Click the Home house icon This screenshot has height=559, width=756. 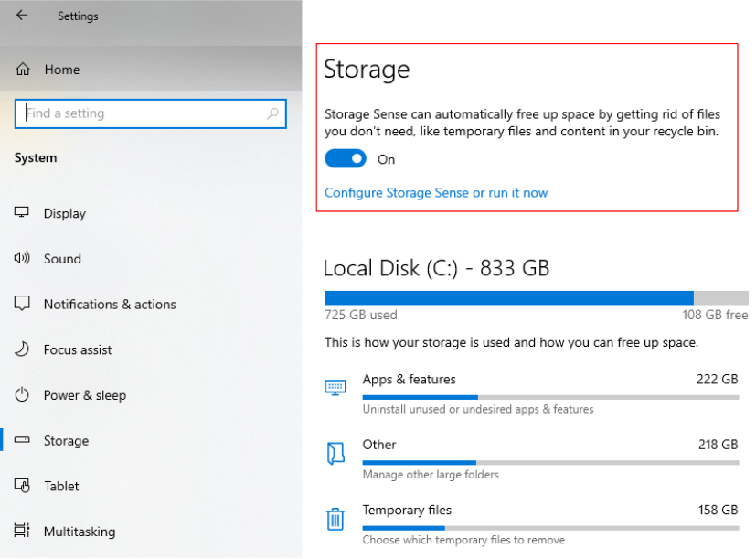[x=24, y=70]
